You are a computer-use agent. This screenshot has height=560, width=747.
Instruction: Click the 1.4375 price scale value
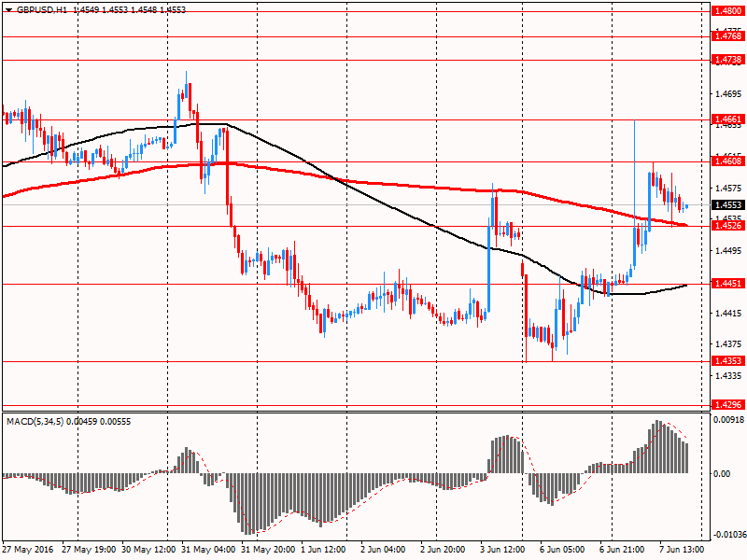pyautogui.click(x=728, y=344)
